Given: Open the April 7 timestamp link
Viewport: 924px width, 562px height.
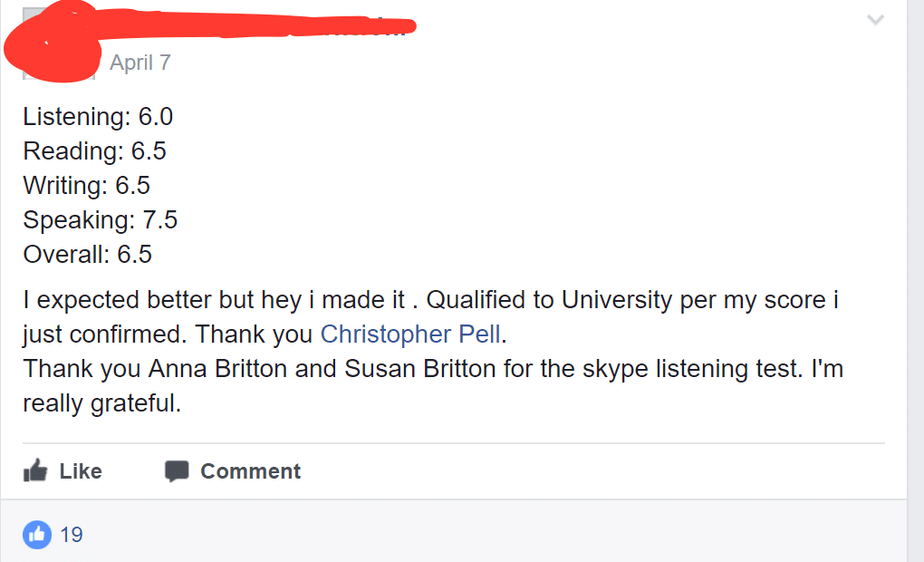Looking at the screenshot, I should (140, 63).
